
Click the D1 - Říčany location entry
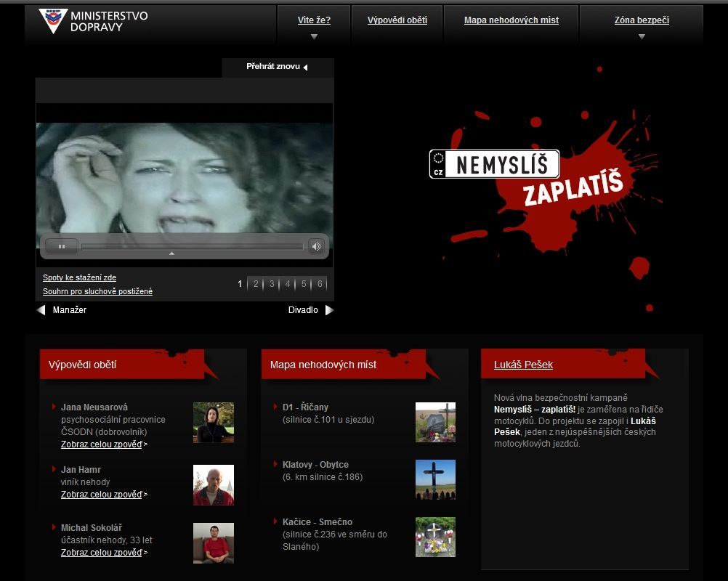[305, 407]
